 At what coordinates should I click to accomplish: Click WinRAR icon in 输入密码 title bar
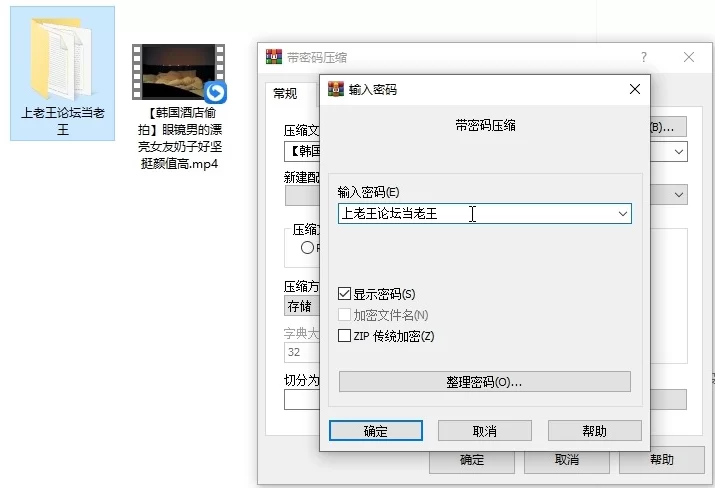click(336, 89)
